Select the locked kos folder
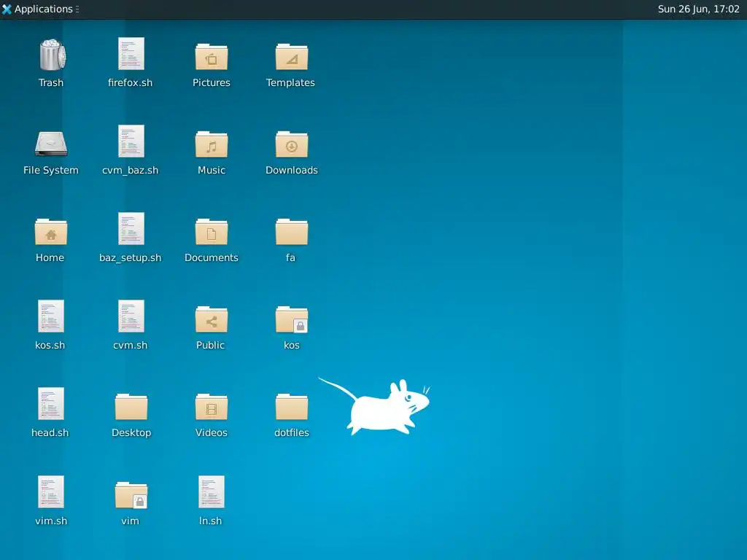Screen dimensions: 747x560 pyautogui.click(x=292, y=319)
